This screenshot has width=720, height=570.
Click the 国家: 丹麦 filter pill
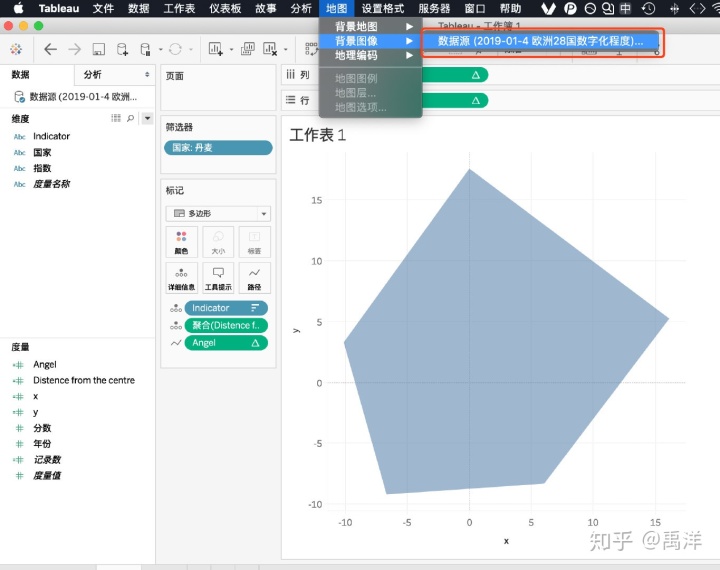pyautogui.click(x=218, y=147)
